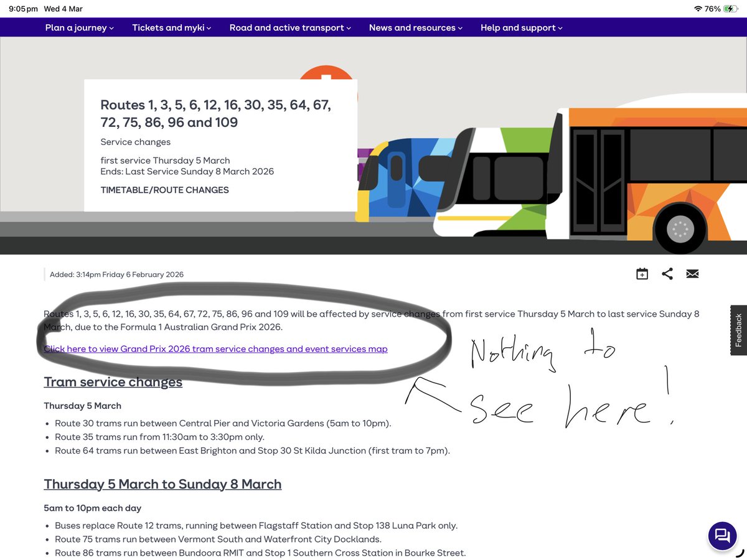Viewport: 747px width, 560px height.
Task: Select the Route 75 trams Vermont South bullet
Action: (218, 539)
